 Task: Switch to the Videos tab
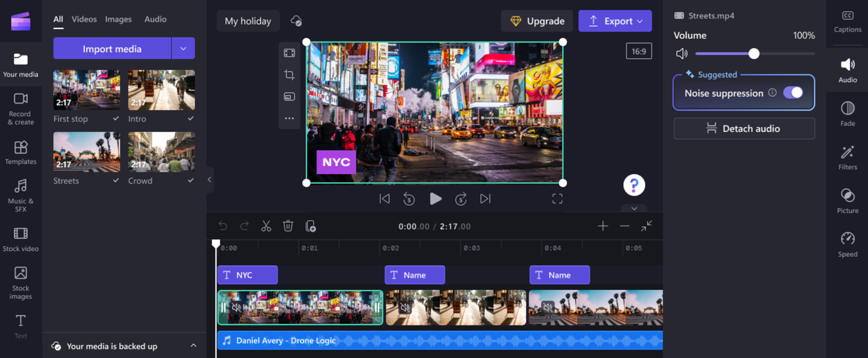[84, 19]
